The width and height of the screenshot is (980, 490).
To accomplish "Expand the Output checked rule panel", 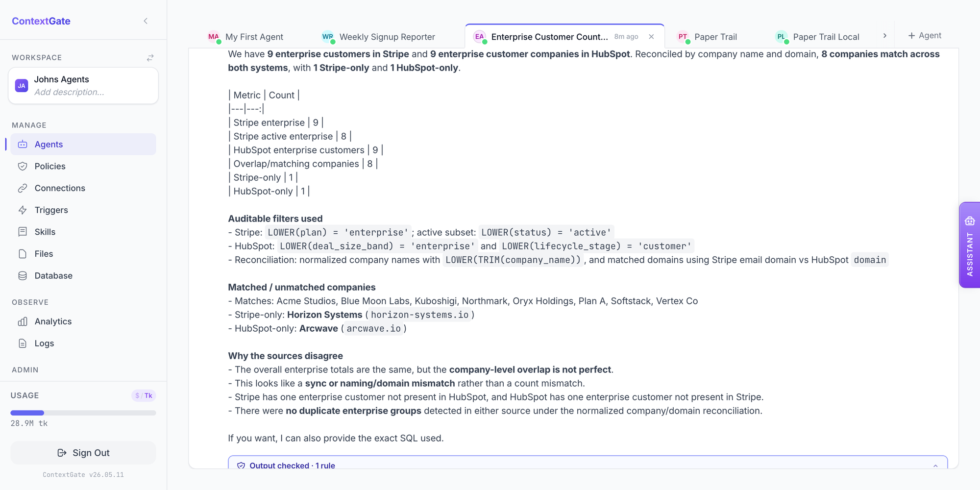I will tap(935, 465).
